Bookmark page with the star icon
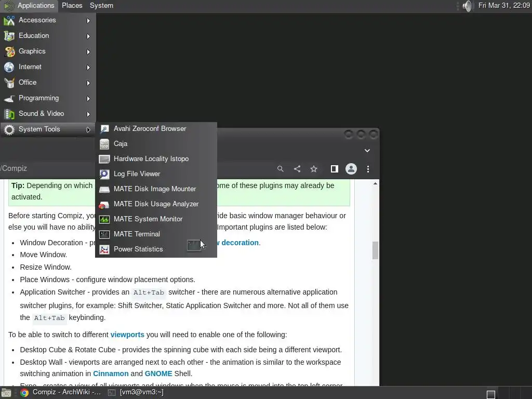532x399 pixels. point(314,169)
